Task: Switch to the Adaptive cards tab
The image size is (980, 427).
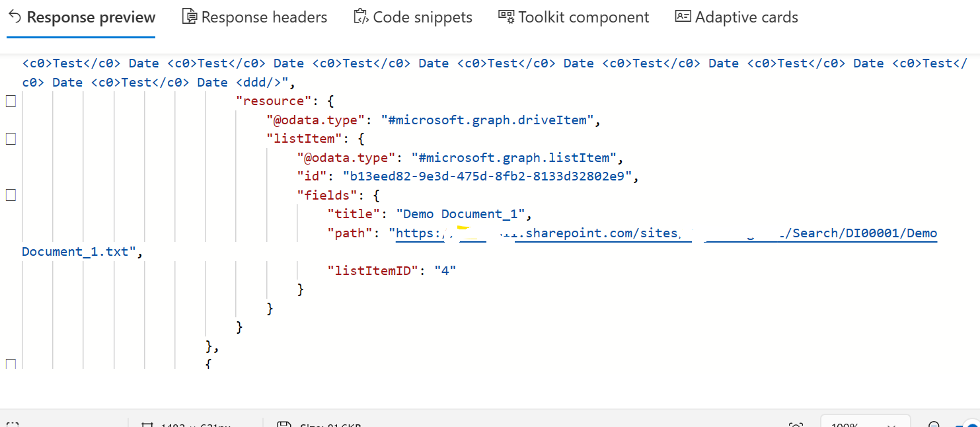Action: [737, 16]
